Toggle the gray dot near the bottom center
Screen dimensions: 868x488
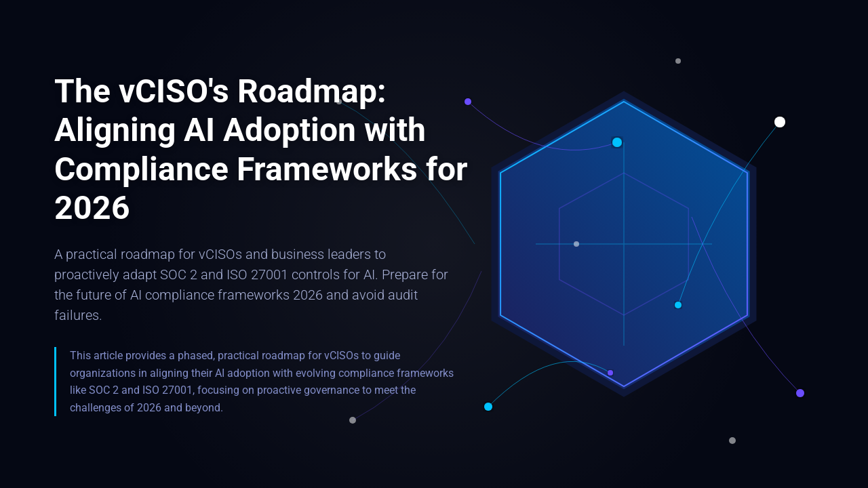pyautogui.click(x=352, y=420)
